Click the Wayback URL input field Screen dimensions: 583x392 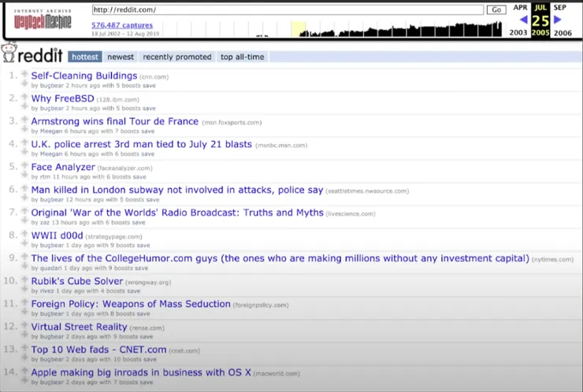288,9
